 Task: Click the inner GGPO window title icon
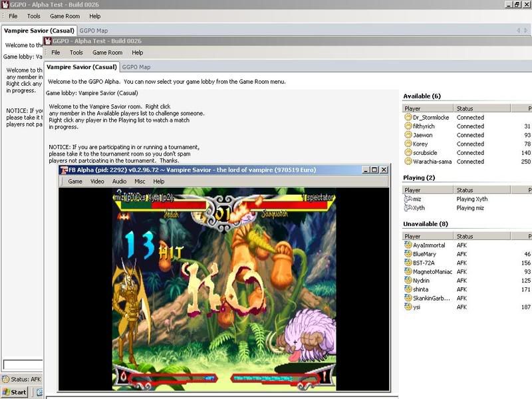click(x=48, y=41)
